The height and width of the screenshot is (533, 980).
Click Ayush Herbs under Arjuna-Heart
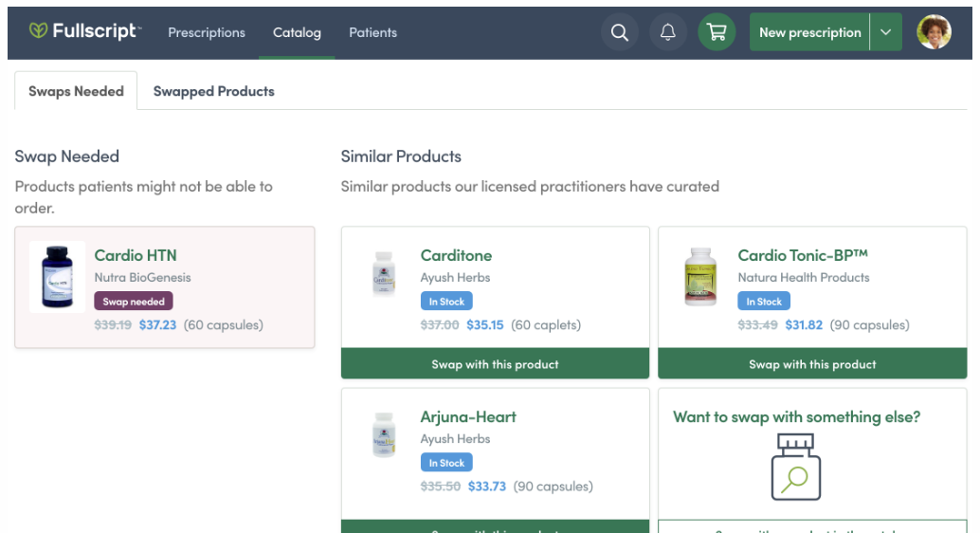pos(455,438)
